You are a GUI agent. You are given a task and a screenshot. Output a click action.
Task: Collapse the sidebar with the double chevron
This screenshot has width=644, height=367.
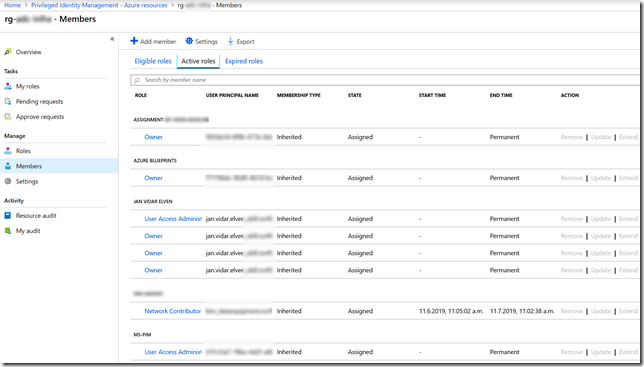point(112,39)
